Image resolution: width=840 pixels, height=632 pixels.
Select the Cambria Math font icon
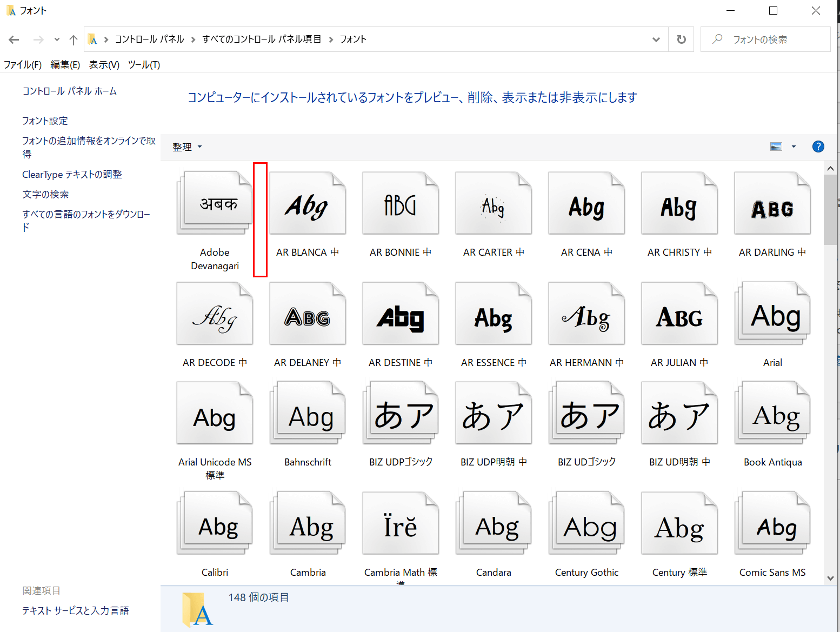point(401,523)
